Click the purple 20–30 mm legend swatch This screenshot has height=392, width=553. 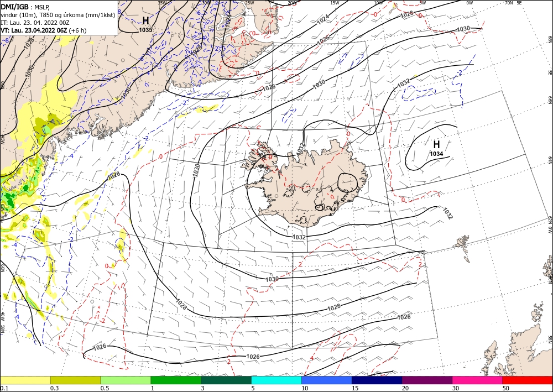click(427, 380)
